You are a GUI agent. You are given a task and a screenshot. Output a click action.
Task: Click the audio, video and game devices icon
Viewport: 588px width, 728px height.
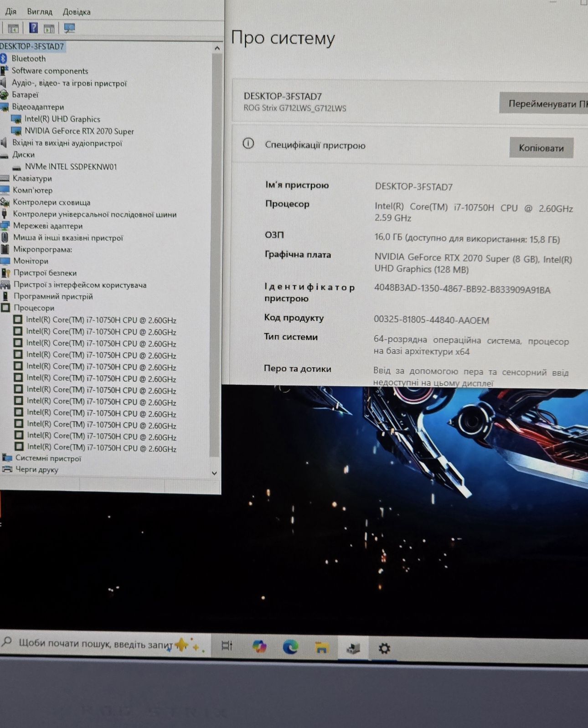[4, 83]
